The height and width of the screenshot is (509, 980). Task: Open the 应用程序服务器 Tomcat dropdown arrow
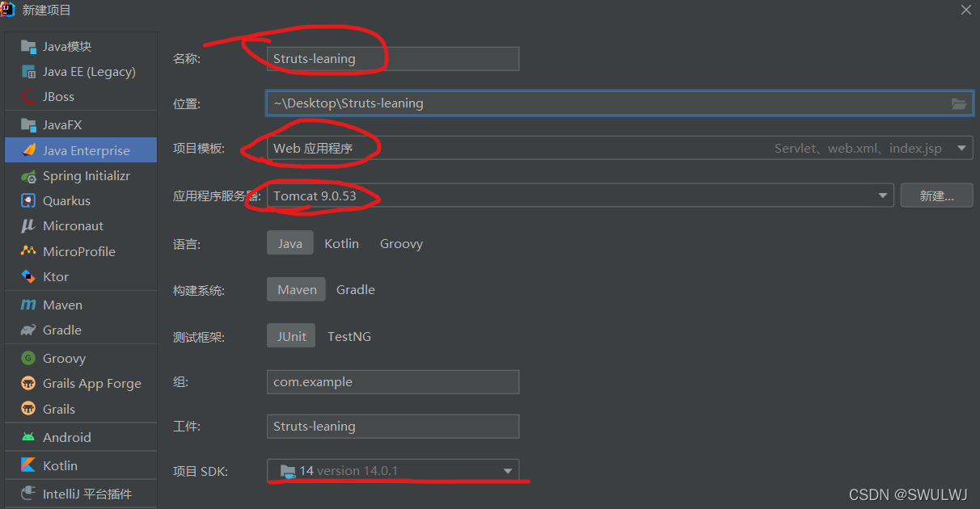pyautogui.click(x=882, y=196)
